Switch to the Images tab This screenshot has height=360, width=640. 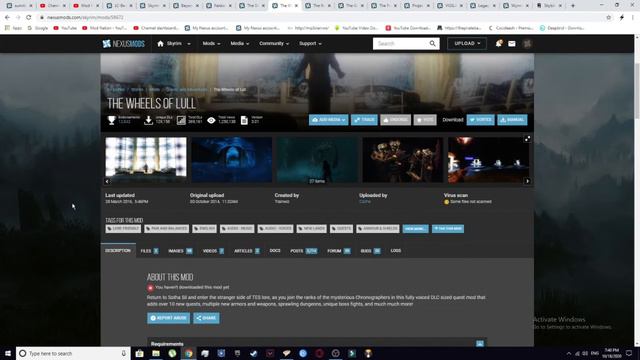(180, 251)
